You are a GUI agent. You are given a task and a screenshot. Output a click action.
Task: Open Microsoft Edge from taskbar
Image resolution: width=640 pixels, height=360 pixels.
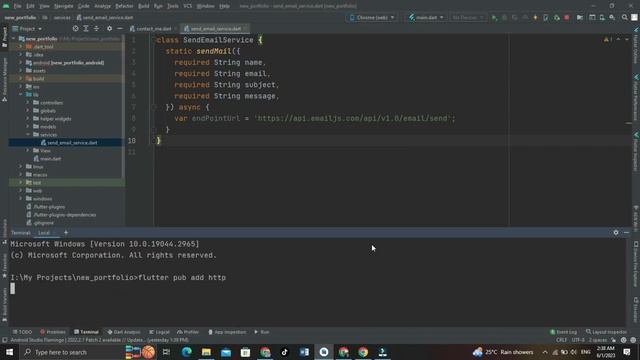pyautogui.click(x=187, y=352)
